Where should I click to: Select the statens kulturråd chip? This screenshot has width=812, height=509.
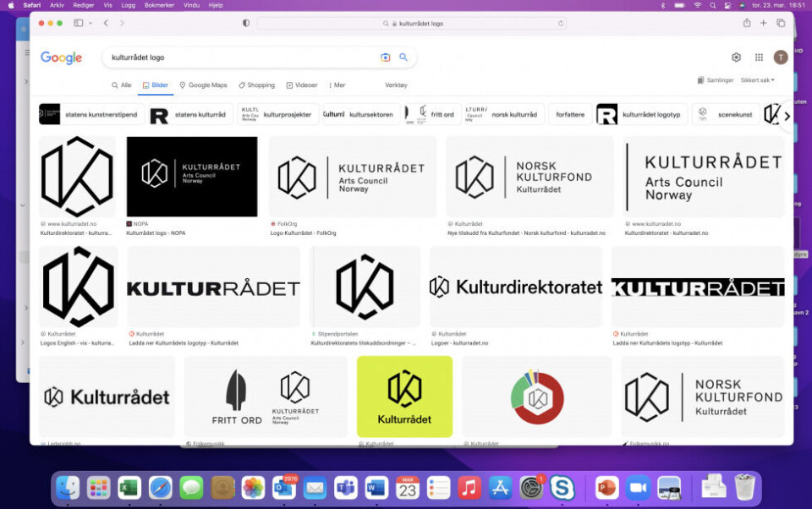190,114
